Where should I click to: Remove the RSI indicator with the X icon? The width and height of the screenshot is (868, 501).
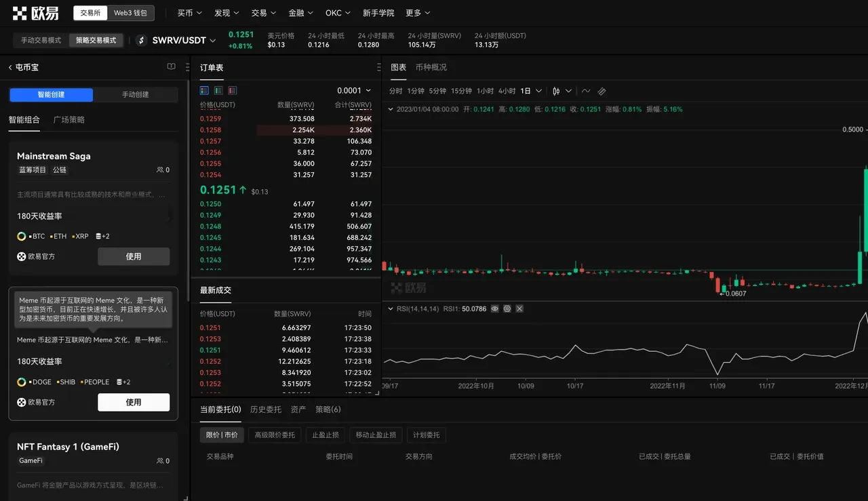pyautogui.click(x=519, y=308)
